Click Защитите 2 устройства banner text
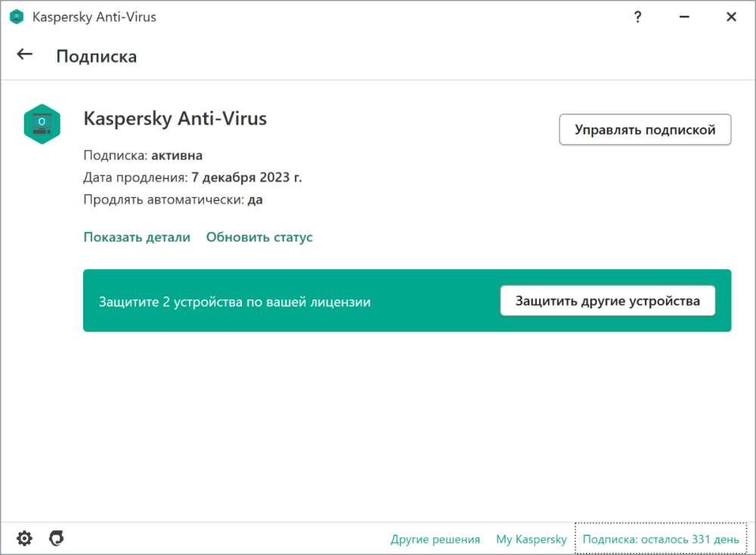The height and width of the screenshot is (555, 756). point(235,302)
